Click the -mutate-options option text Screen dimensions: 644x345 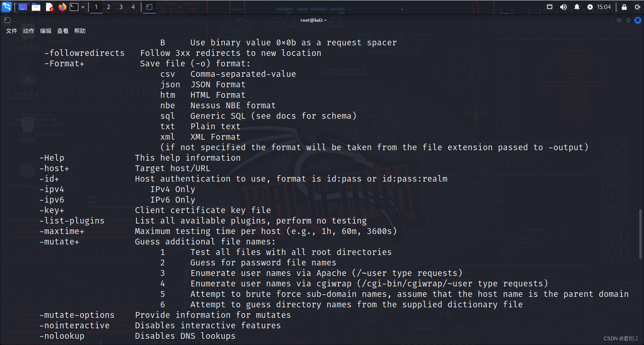(x=77, y=315)
